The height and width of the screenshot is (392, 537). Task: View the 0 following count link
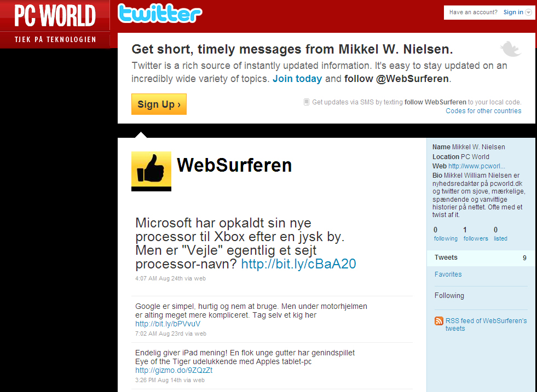click(446, 234)
